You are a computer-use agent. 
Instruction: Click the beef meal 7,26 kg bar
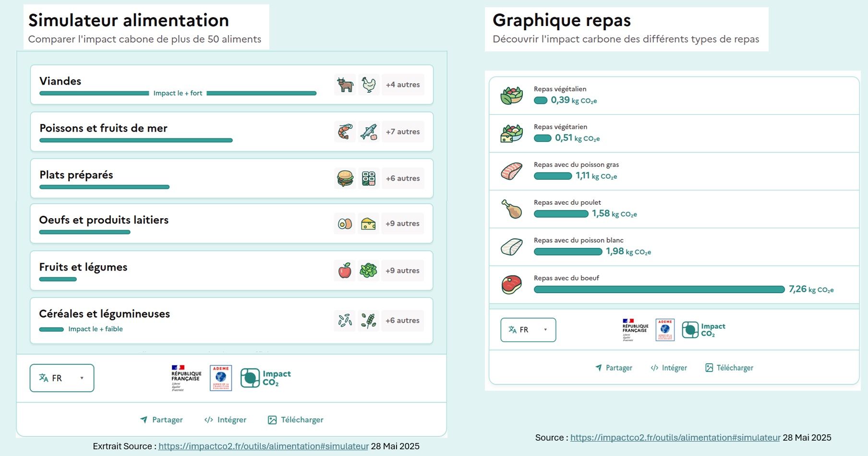click(659, 289)
